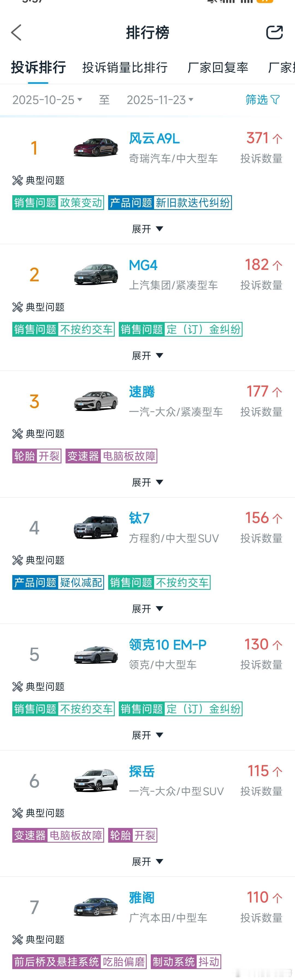Click the 筛选 filter funnel icon
Viewport: 295px width, 980px height.
click(275, 99)
